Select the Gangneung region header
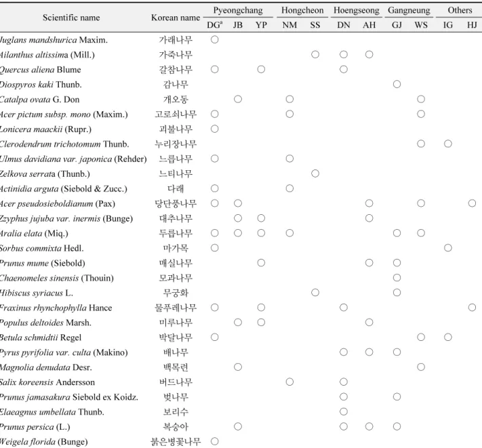 coord(409,10)
